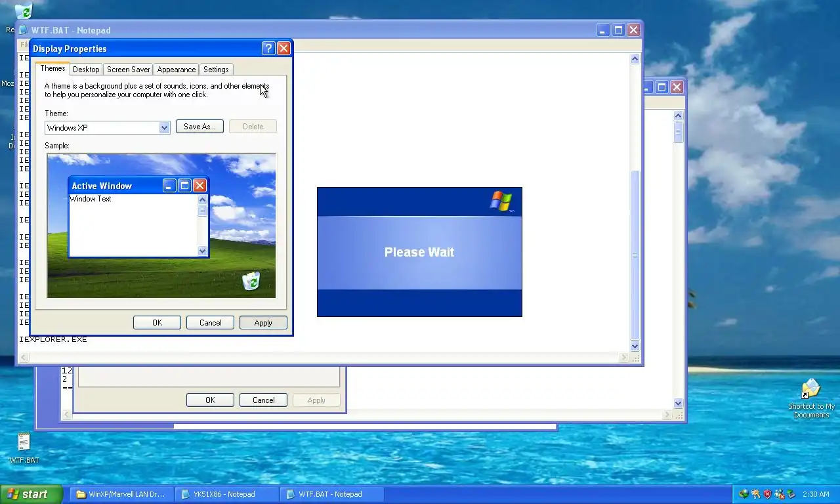Click the Windows flag logo on splash

pos(501,201)
